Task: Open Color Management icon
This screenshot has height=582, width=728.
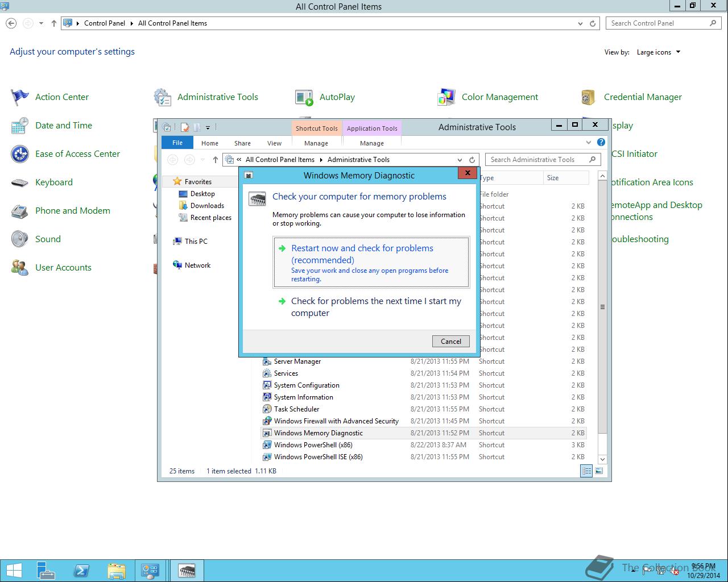Action: click(x=446, y=97)
